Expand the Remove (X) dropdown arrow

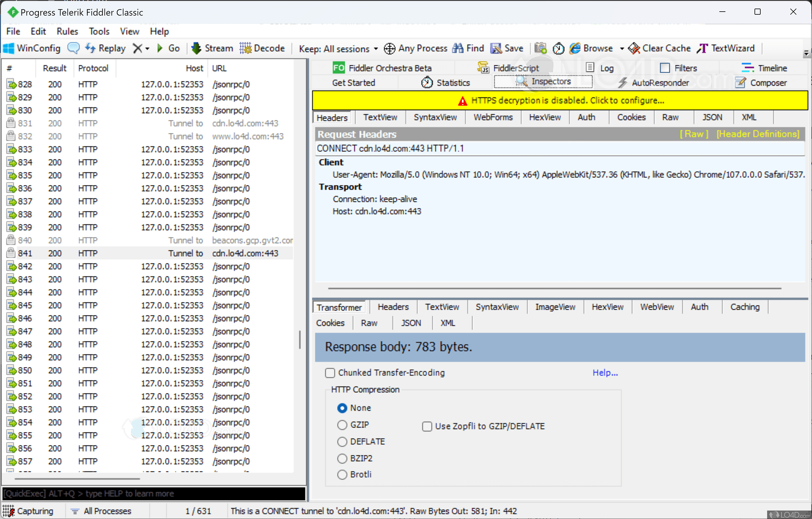[147, 49]
